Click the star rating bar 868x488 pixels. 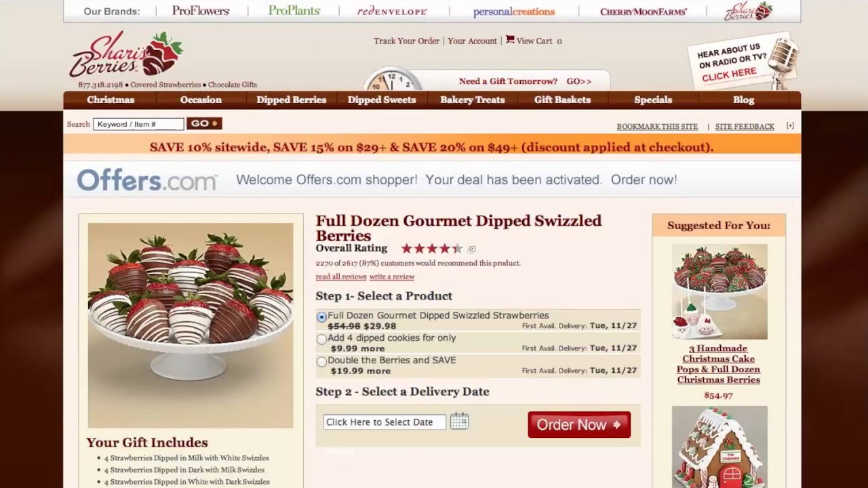(432, 249)
